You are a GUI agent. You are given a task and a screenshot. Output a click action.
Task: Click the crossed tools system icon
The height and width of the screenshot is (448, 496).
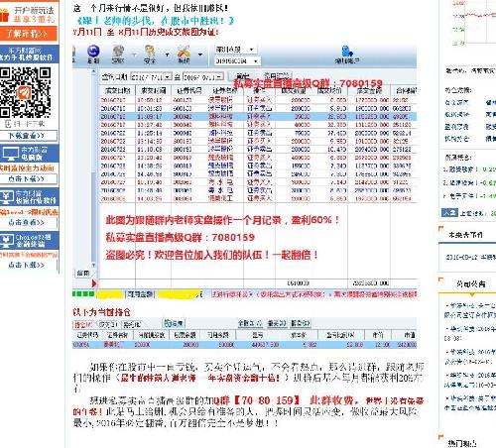[x=184, y=52]
